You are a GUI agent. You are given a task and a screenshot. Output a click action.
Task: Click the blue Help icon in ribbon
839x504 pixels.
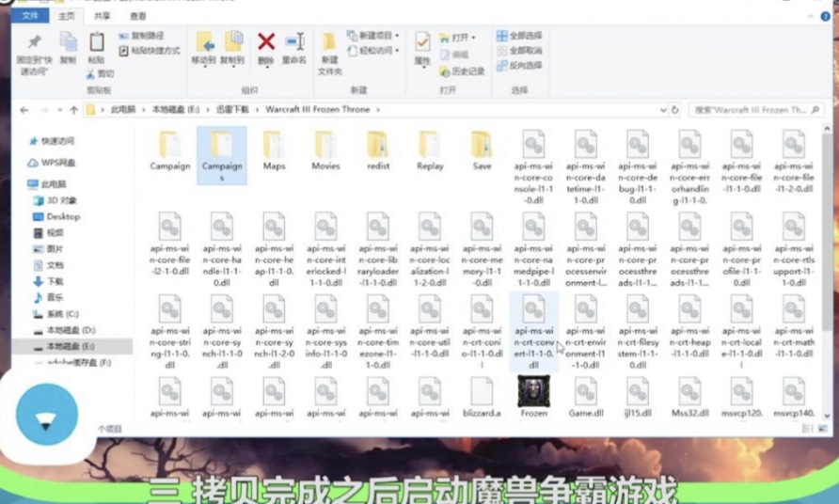[x=825, y=17]
